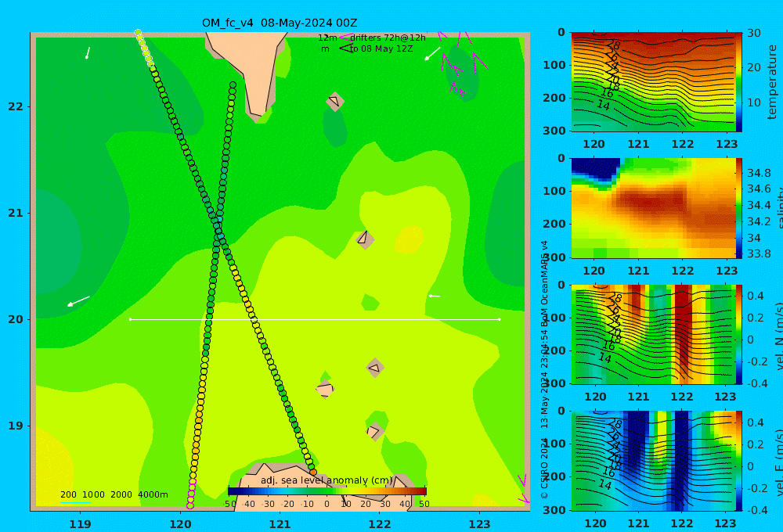Click longitude label 121 under the main map

click(x=280, y=524)
